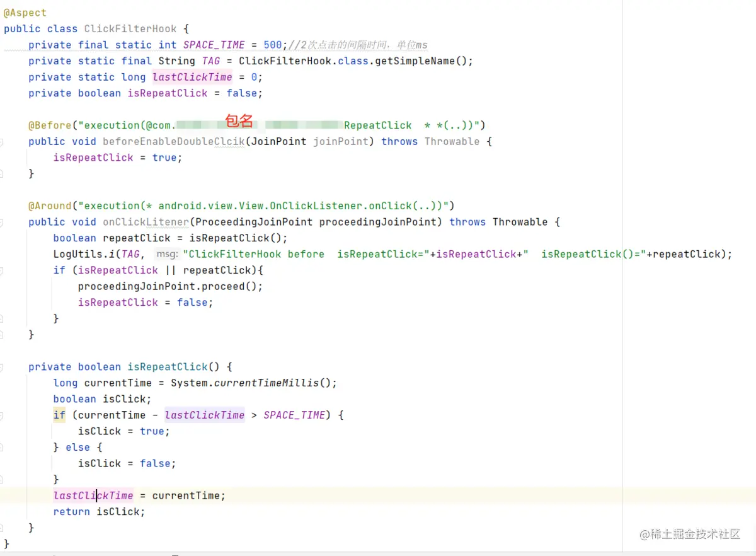756x556 pixels.
Task: Click 'true' in 'isRepeatClick = true;' line
Action: tap(164, 158)
